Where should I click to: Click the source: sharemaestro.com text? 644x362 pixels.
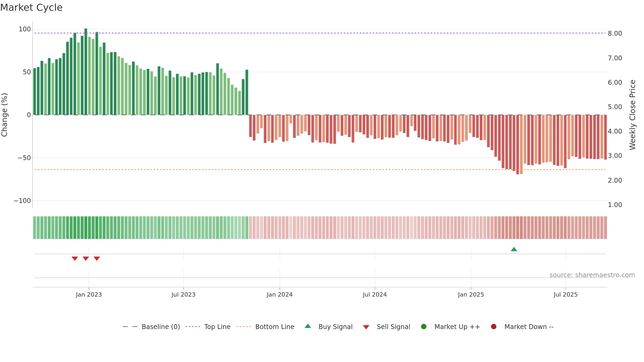click(592, 275)
